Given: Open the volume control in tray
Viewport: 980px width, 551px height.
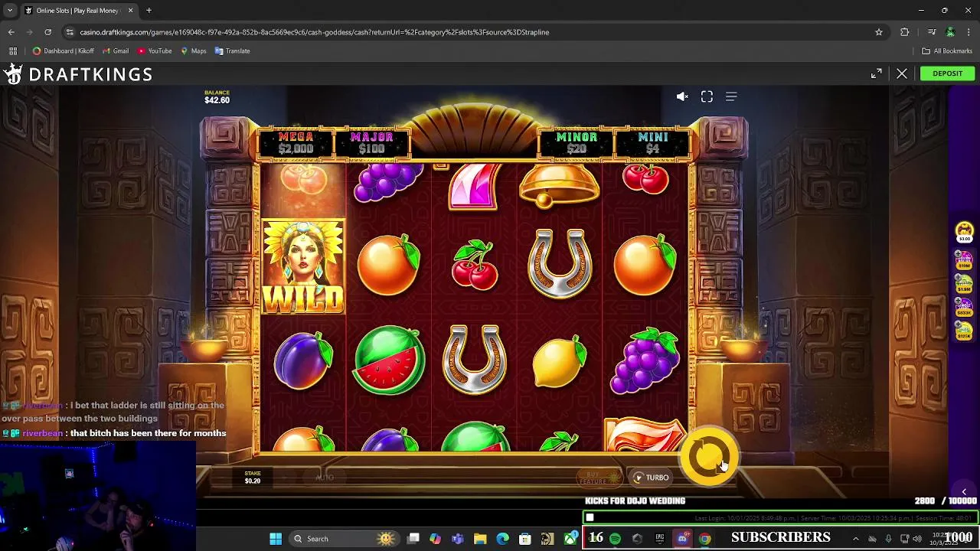Looking at the screenshot, I should coord(917,539).
